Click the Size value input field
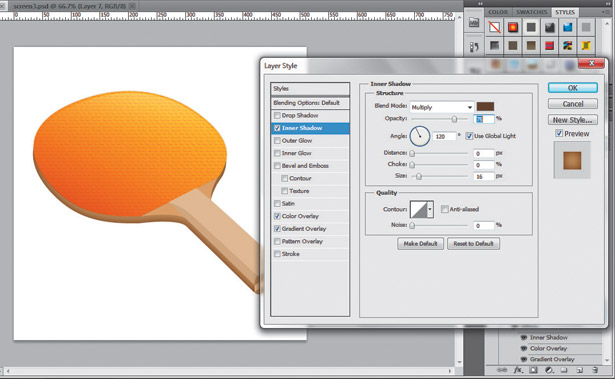615x379 pixels. tap(484, 177)
